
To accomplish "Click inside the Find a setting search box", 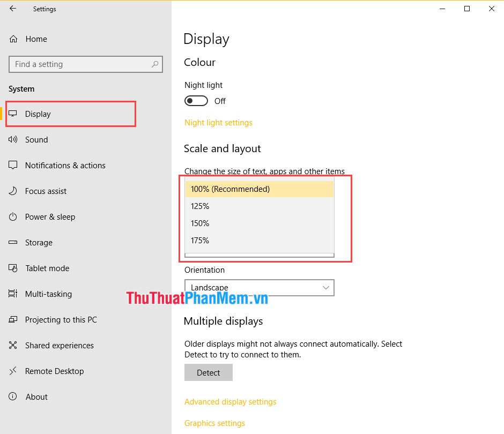I will (x=86, y=64).
